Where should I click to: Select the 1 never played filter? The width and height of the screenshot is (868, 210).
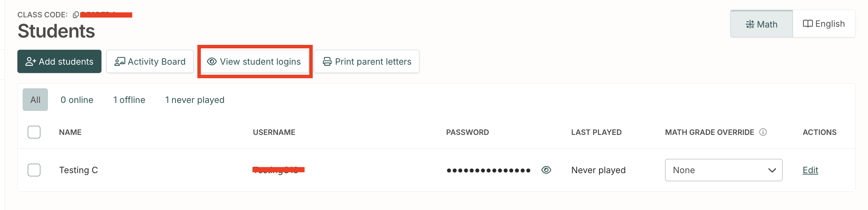click(x=195, y=100)
